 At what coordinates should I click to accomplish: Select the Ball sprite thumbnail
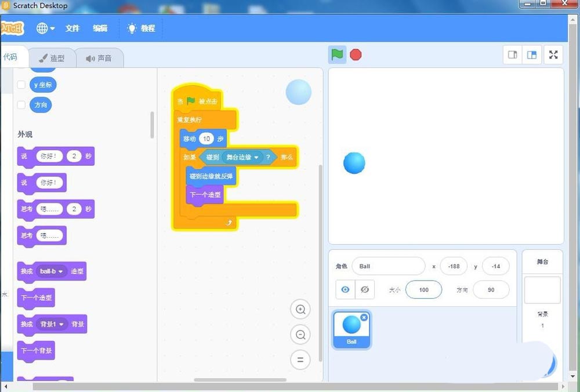point(351,330)
